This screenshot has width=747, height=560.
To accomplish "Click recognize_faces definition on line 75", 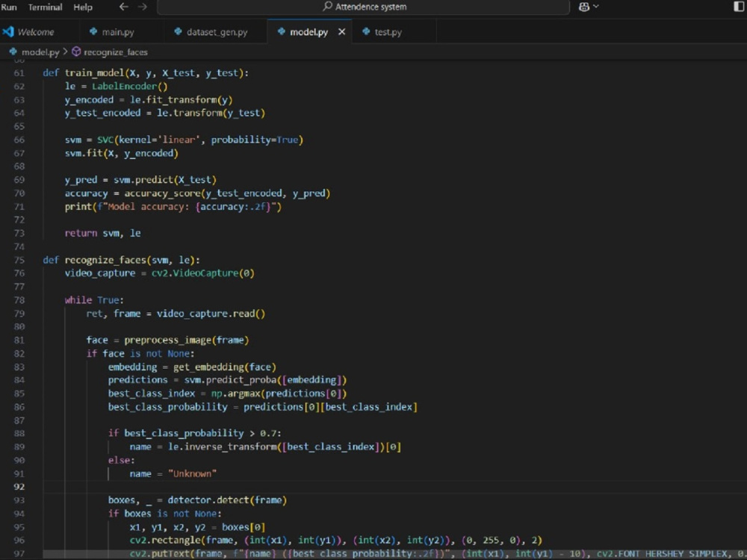I will click(x=105, y=260).
